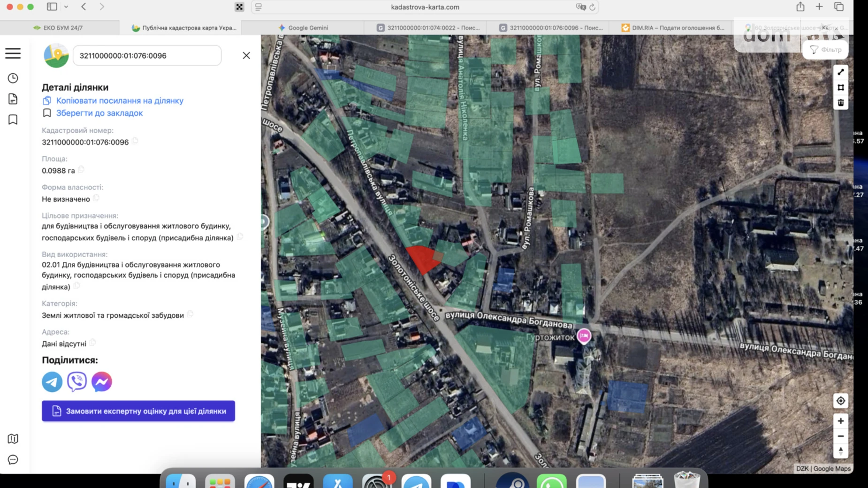Open the Фільтр map filter
This screenshot has width=868, height=488.
[826, 50]
